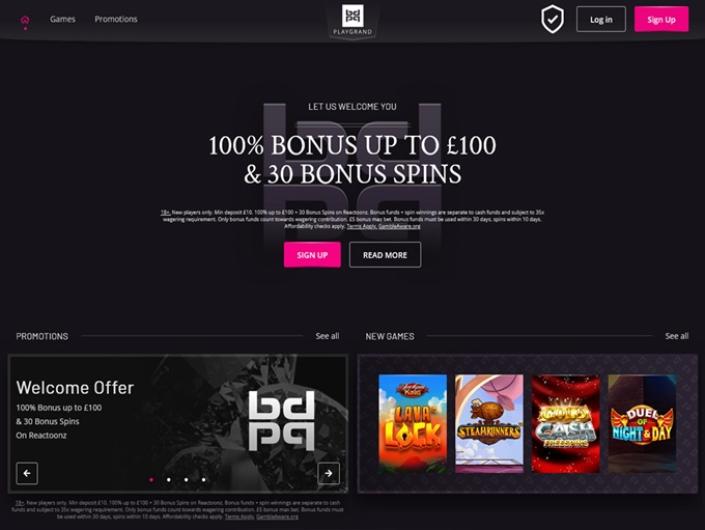Select the fourth carousel slide dot
The height and width of the screenshot is (530, 705).
tap(204, 480)
